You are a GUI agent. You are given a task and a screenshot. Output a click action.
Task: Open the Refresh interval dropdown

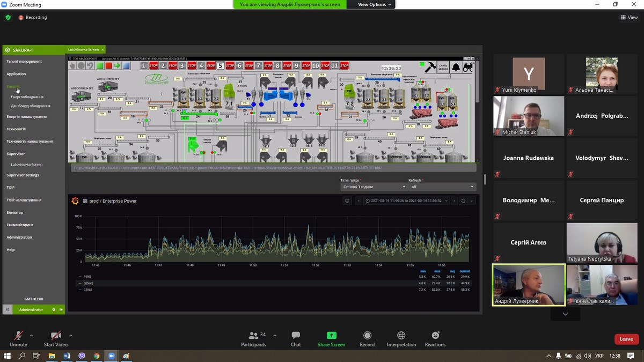pos(442,187)
